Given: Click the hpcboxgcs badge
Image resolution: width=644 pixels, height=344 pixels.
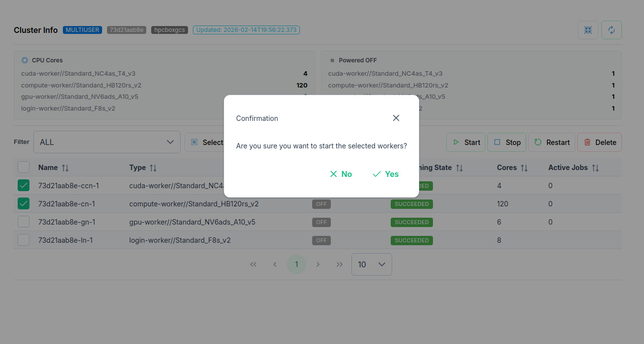Looking at the screenshot, I should 169,30.
